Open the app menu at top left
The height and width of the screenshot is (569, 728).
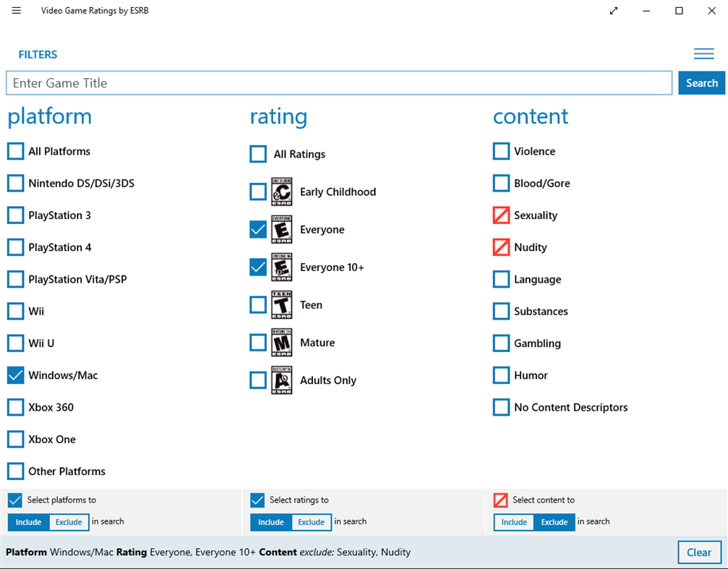[16, 11]
